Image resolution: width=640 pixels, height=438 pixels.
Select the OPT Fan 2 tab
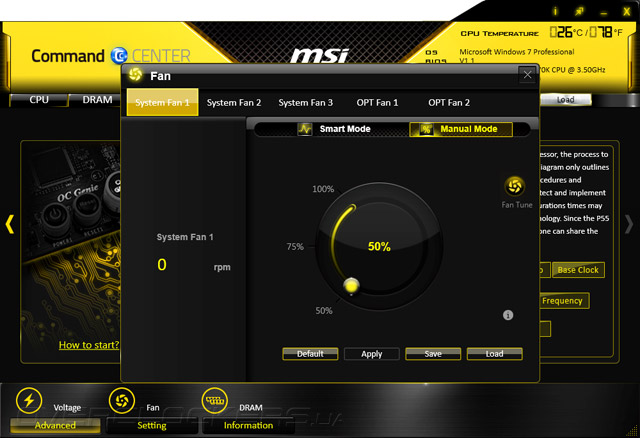[x=449, y=102]
